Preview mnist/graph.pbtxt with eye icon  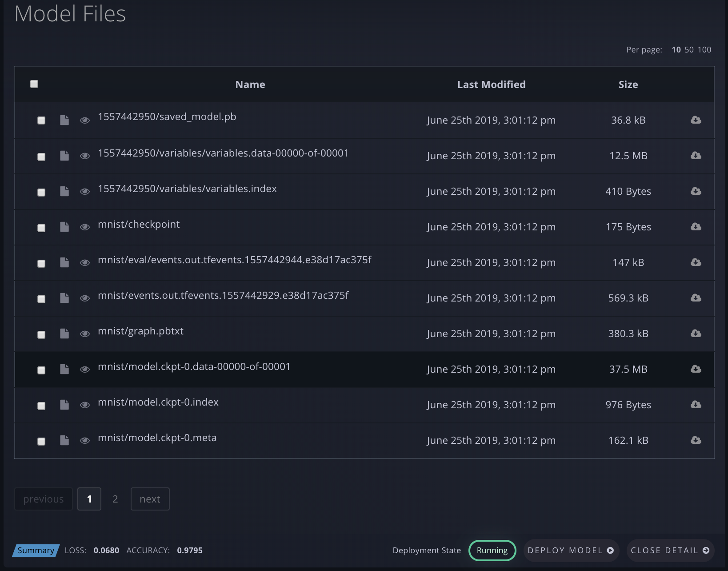point(85,334)
